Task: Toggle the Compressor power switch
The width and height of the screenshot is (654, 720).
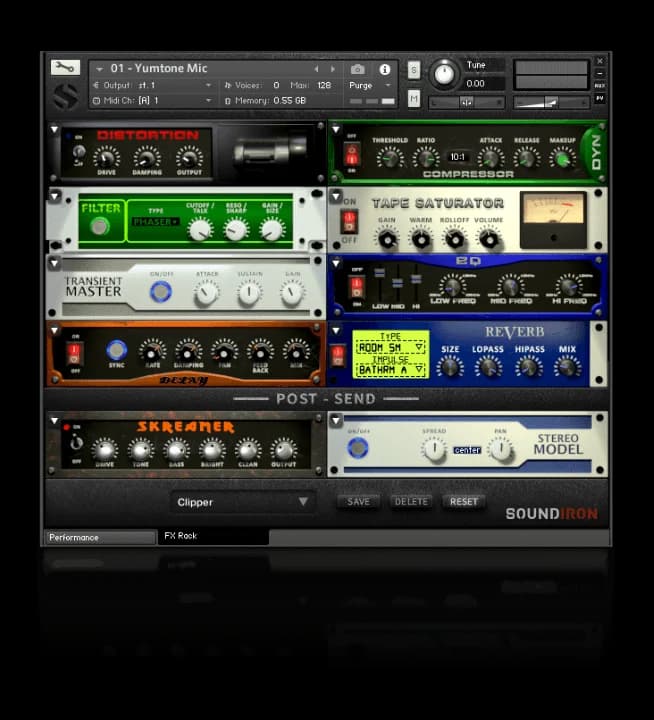Action: [352, 154]
